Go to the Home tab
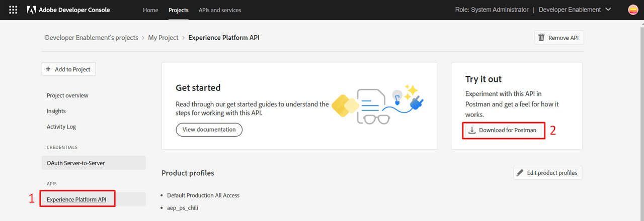Screen dimensions: 644x221 point(150,10)
